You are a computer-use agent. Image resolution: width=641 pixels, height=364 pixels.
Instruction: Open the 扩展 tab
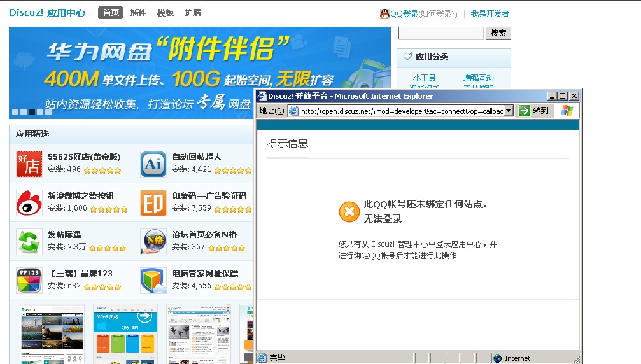tap(192, 13)
